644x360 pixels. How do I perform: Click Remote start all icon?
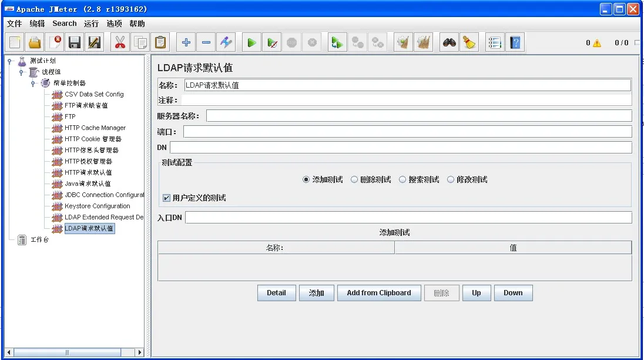[x=337, y=42]
